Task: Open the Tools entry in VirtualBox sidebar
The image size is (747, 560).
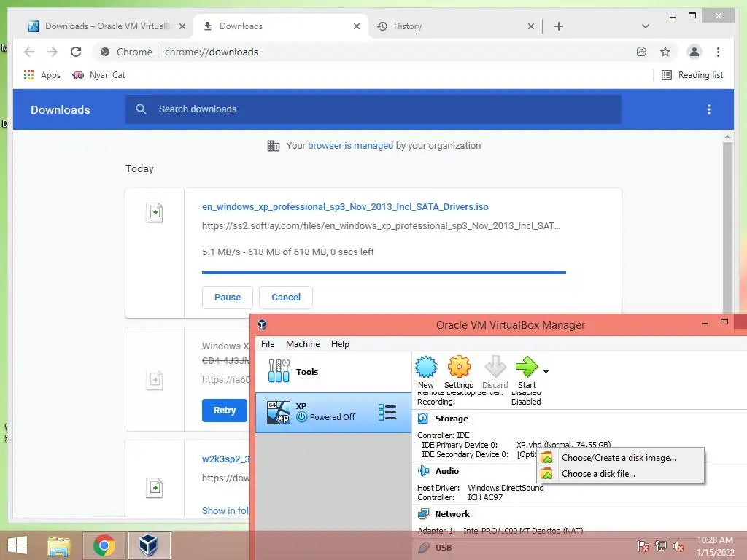Action: tap(333, 371)
